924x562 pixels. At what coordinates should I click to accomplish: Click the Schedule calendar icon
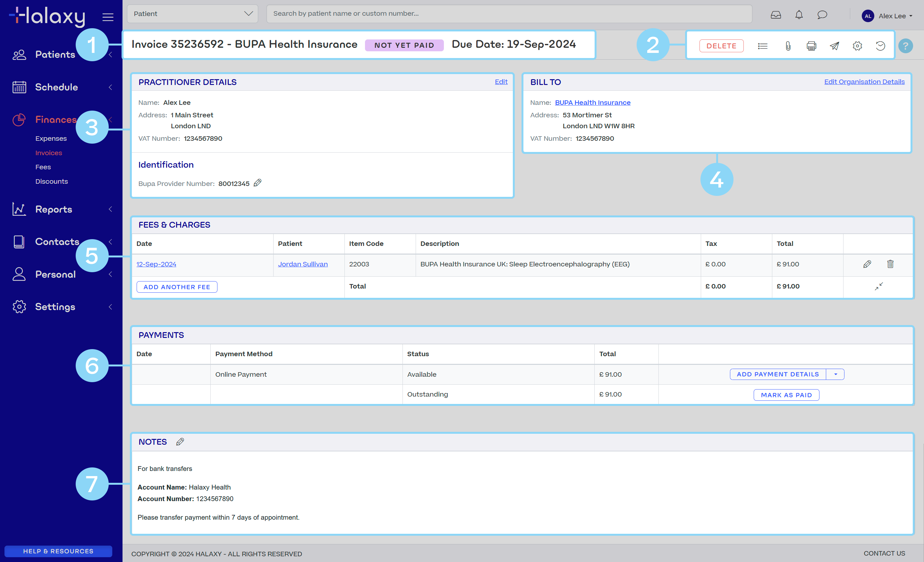(19, 87)
